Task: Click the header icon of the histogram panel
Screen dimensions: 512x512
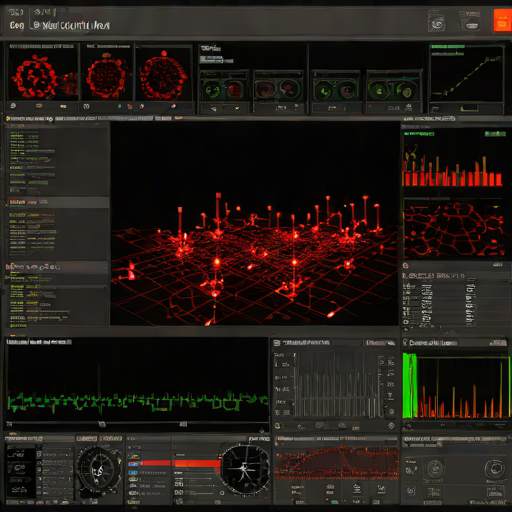Action: pyautogui.click(x=277, y=343)
